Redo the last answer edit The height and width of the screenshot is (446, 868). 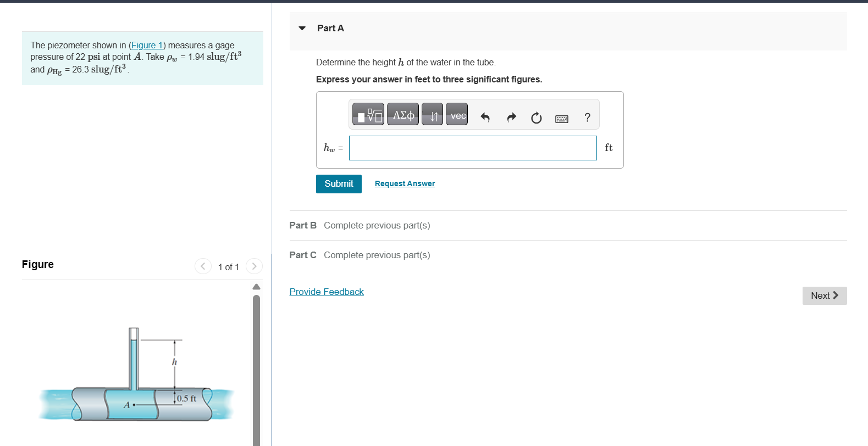coord(511,117)
